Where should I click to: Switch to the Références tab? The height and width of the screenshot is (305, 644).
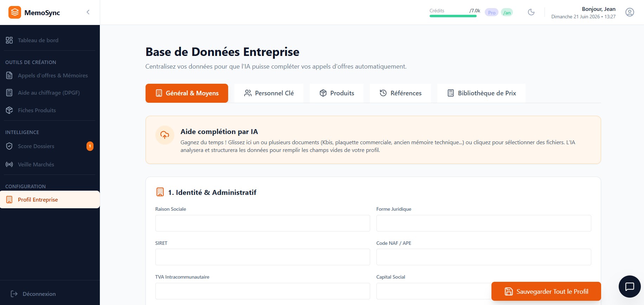400,93
